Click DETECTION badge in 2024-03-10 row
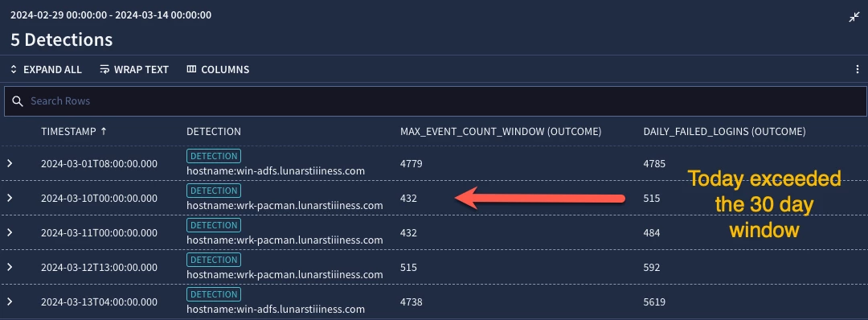Image resolution: width=868 pixels, height=320 pixels. (x=214, y=191)
